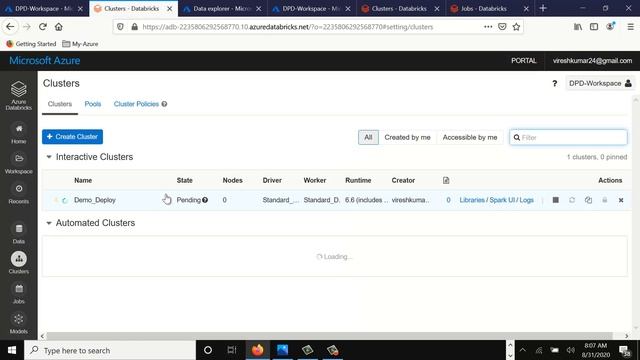
Task: Click the Microsoft Azure logo text
Action: (x=44, y=61)
